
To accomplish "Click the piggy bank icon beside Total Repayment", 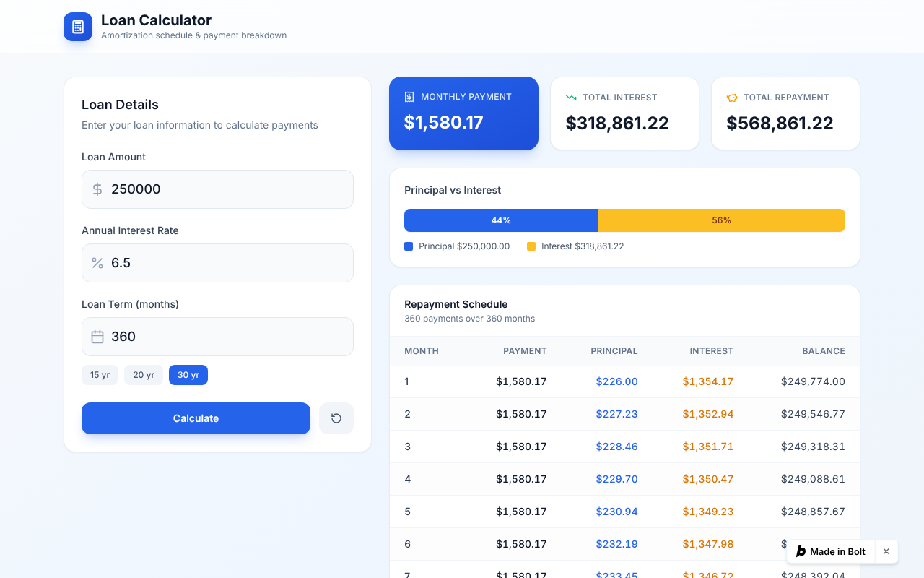I will pos(732,98).
